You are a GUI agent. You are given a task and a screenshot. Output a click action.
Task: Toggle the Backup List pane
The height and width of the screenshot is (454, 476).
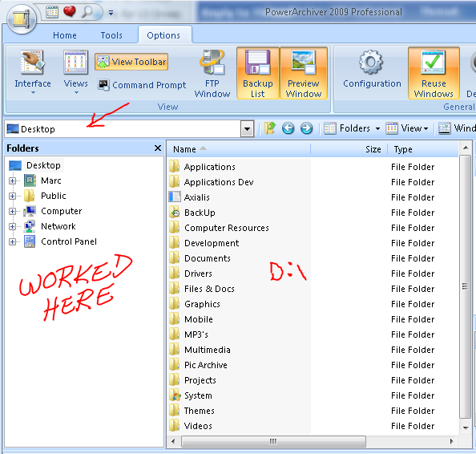coord(258,73)
